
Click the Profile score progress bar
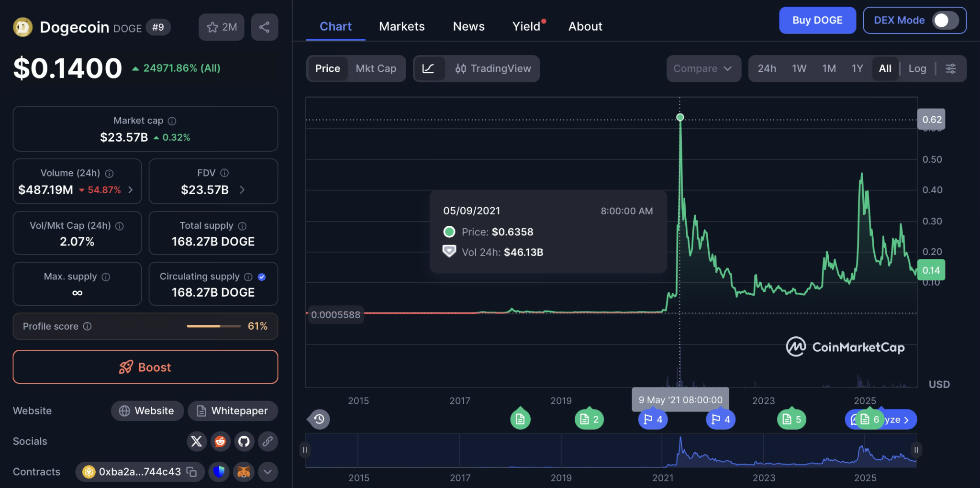coord(213,326)
